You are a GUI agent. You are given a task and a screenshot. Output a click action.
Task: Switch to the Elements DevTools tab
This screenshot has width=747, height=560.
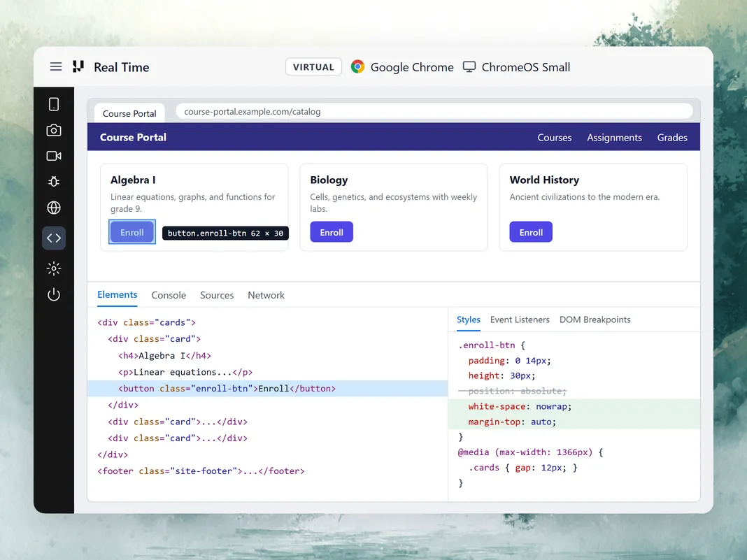(118, 295)
